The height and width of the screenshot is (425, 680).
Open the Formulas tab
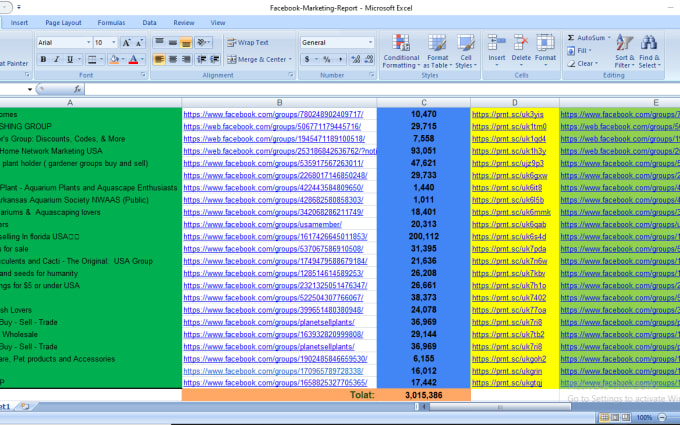pyautogui.click(x=111, y=23)
